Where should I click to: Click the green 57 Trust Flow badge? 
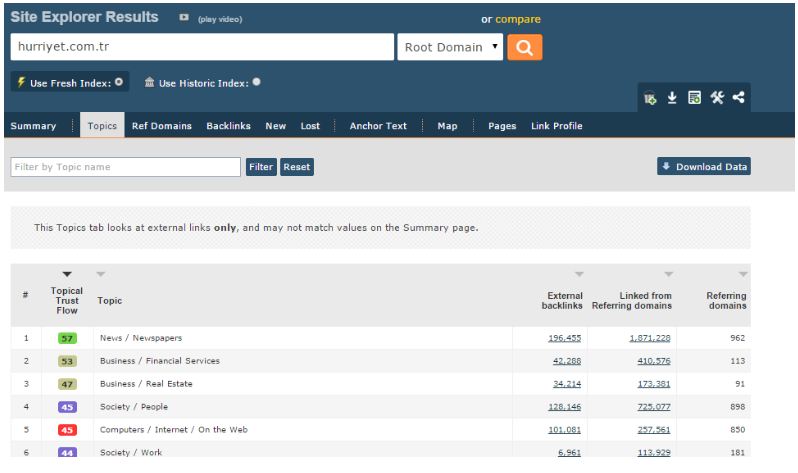tap(67, 338)
